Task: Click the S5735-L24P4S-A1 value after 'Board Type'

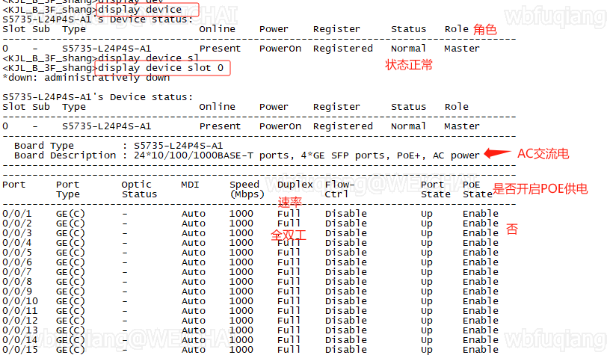Action: (179, 146)
